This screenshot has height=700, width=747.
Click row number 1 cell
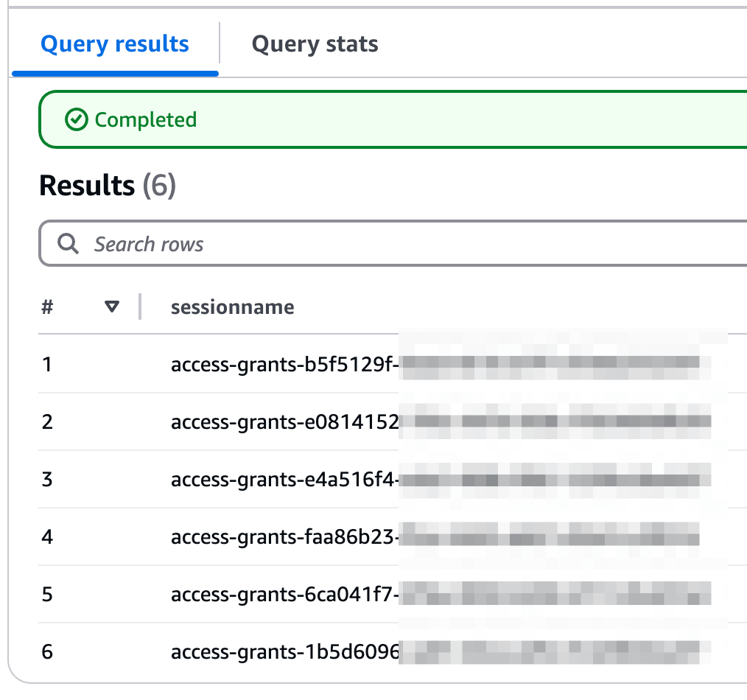[x=46, y=365]
